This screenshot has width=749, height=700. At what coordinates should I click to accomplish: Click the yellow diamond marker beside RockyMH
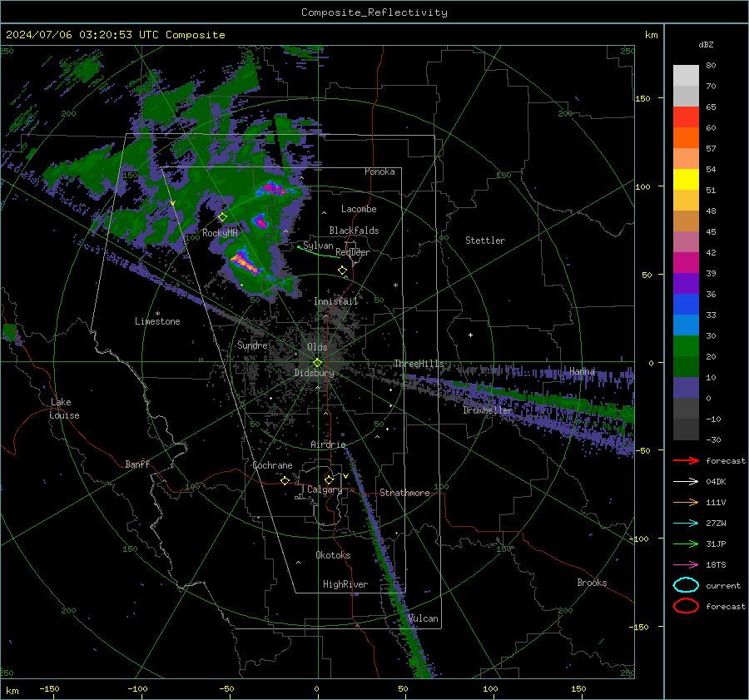tap(222, 217)
